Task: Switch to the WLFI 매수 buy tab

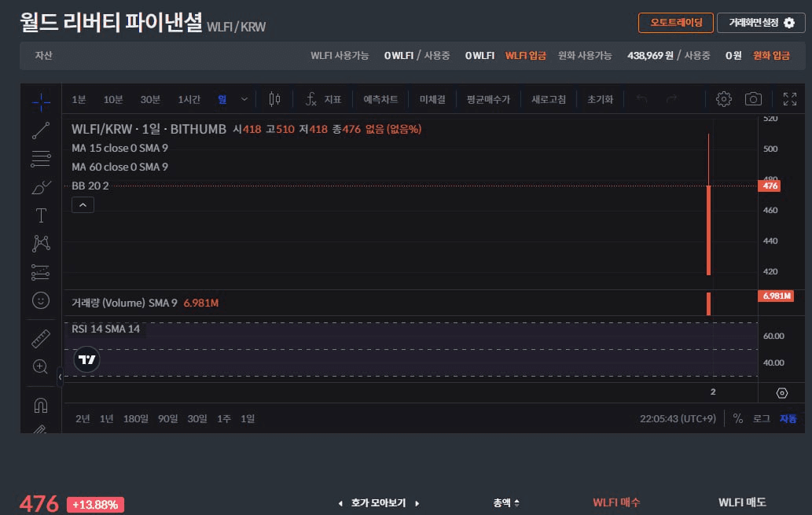Action: click(x=616, y=502)
